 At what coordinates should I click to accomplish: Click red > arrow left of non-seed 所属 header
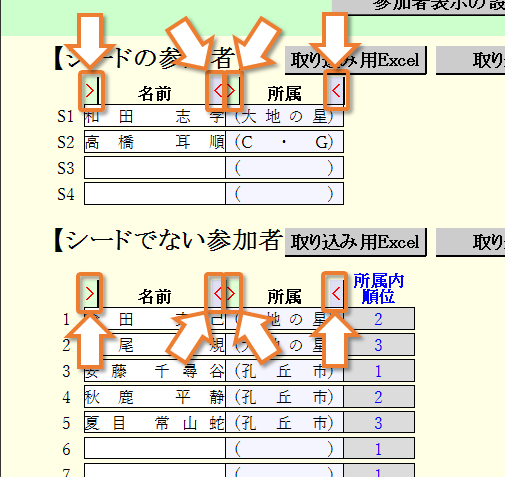pyautogui.click(x=231, y=294)
